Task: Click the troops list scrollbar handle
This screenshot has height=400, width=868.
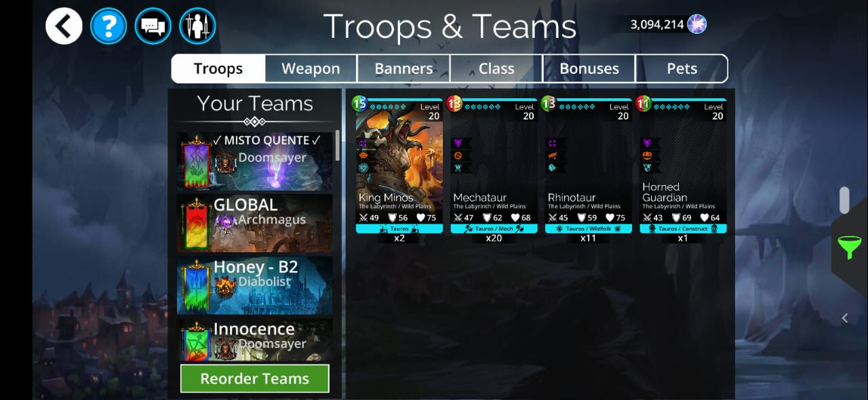Action: [x=844, y=200]
